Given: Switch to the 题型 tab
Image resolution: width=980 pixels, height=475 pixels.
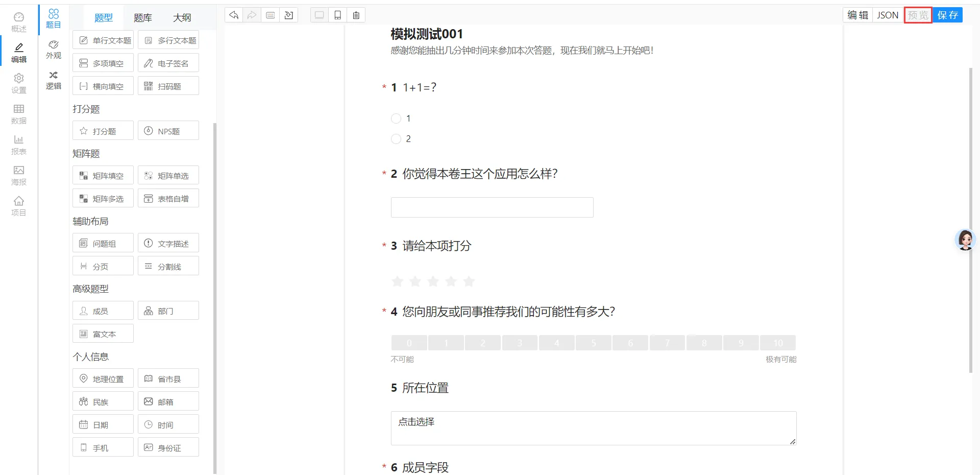Looking at the screenshot, I should pos(104,18).
